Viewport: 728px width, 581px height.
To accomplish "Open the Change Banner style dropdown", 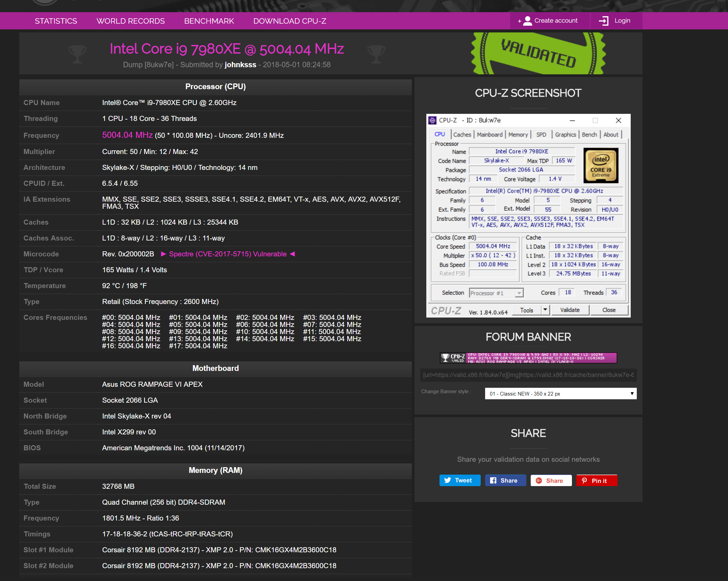I will pyautogui.click(x=560, y=394).
